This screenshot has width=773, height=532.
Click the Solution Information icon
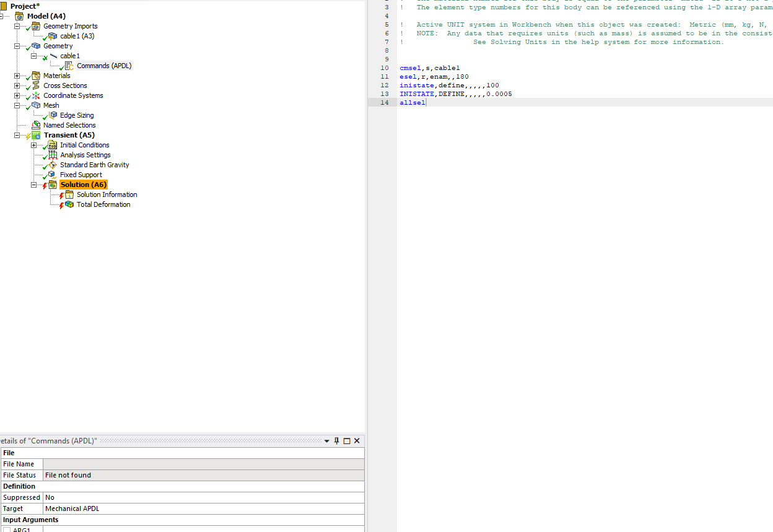69,194
